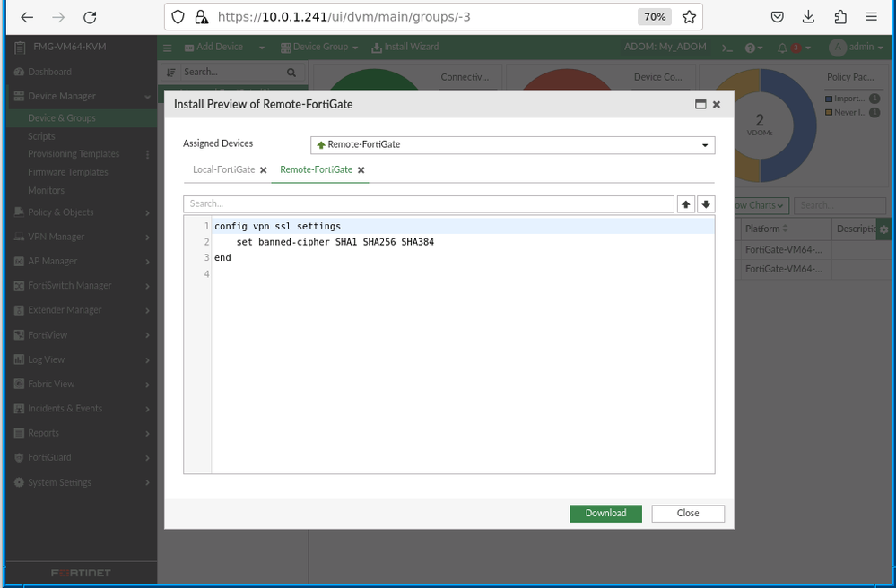Viewport: 896px width, 588px height.
Task: Open the help question mark menu
Action: pyautogui.click(x=753, y=48)
